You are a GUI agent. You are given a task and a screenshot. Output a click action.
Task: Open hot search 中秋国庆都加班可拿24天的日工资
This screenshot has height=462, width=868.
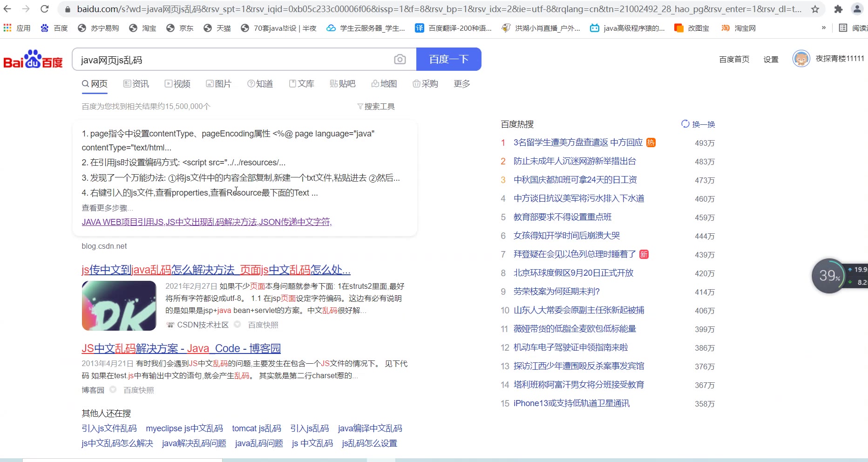tap(575, 180)
